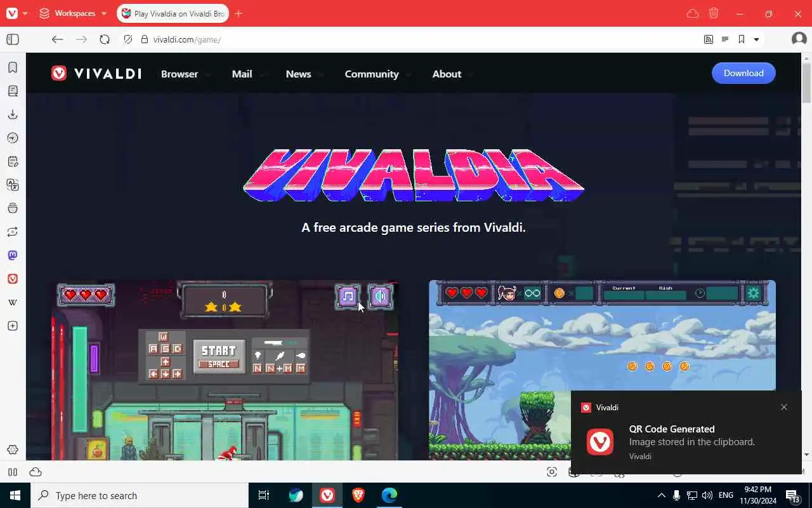Open volume control in tray

click(x=707, y=495)
